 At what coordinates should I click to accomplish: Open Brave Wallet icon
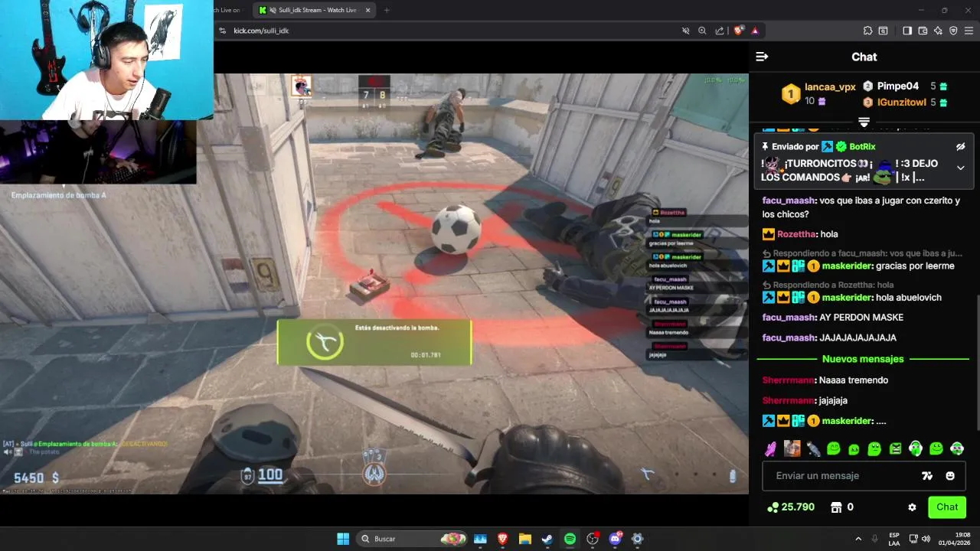click(x=923, y=31)
